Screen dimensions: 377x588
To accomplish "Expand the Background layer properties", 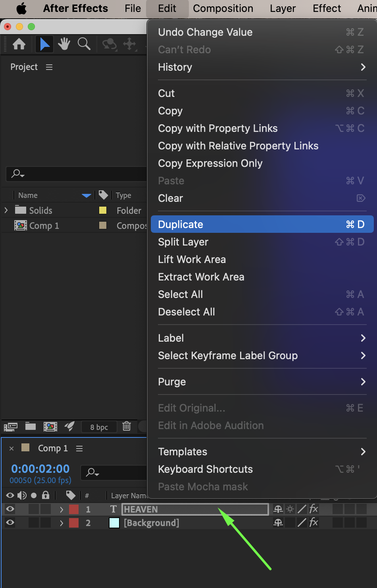I will click(62, 523).
